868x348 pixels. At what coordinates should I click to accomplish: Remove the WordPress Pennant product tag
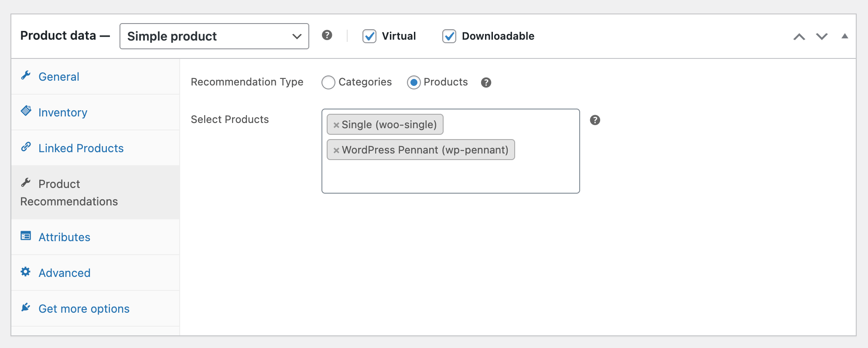336,150
